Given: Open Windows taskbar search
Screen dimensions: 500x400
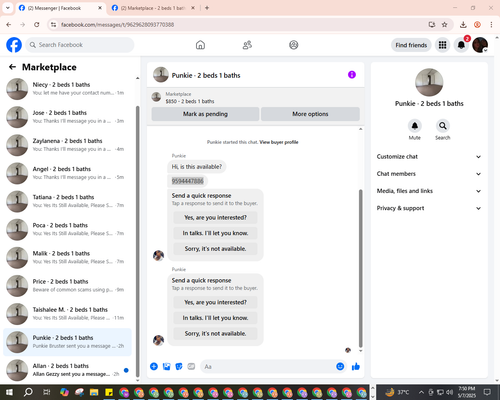Looking at the screenshot, I should pyautogui.click(x=28, y=392).
